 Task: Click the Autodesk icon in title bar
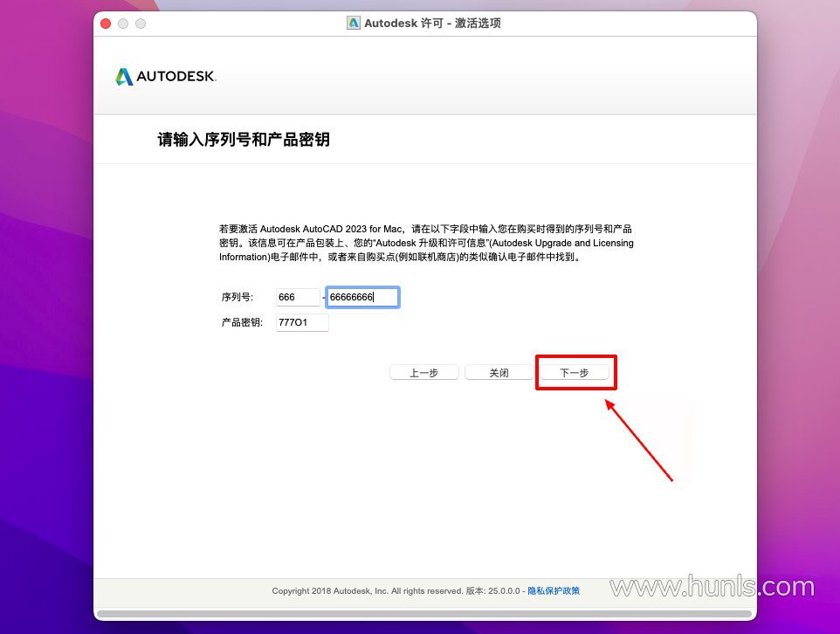tap(354, 23)
